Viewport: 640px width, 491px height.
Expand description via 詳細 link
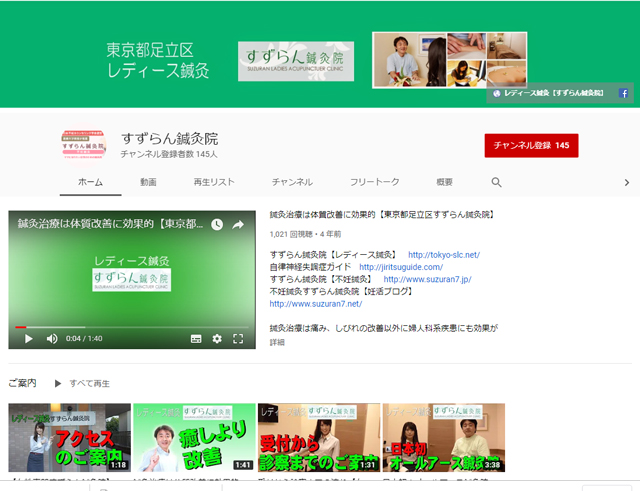(277, 342)
